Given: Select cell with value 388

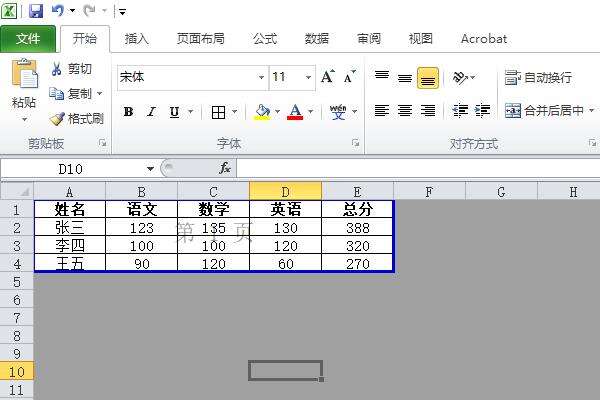Looking at the screenshot, I should [357, 228].
